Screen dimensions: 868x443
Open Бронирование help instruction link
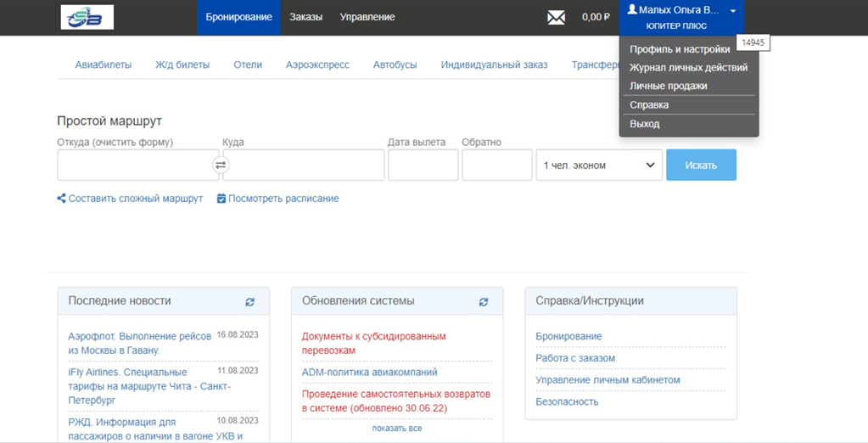pos(568,336)
